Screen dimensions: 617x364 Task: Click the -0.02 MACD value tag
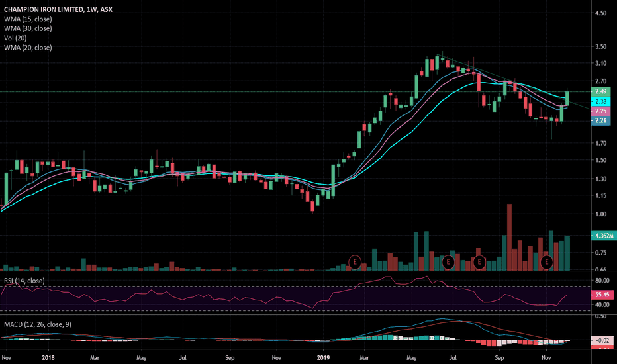point(602,340)
